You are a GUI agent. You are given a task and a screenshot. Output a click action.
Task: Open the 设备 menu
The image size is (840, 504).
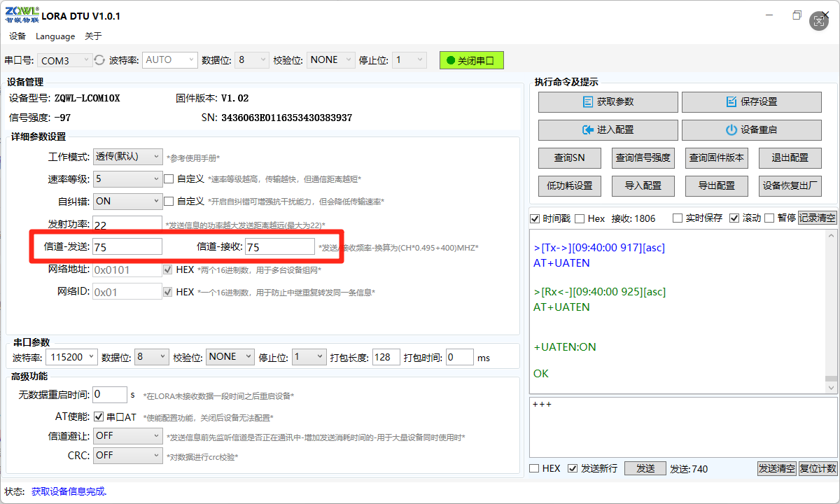click(17, 36)
